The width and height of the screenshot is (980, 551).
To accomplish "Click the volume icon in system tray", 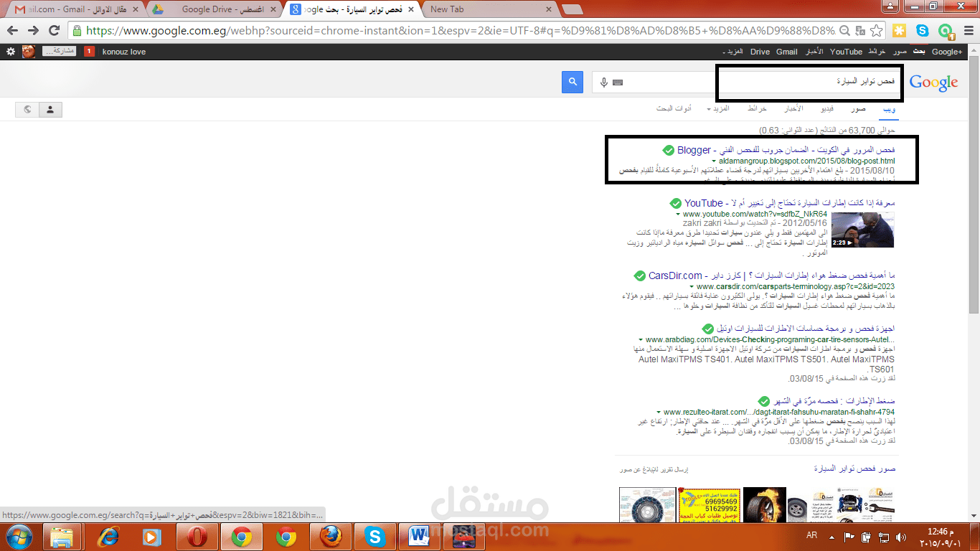I will pos(901,536).
